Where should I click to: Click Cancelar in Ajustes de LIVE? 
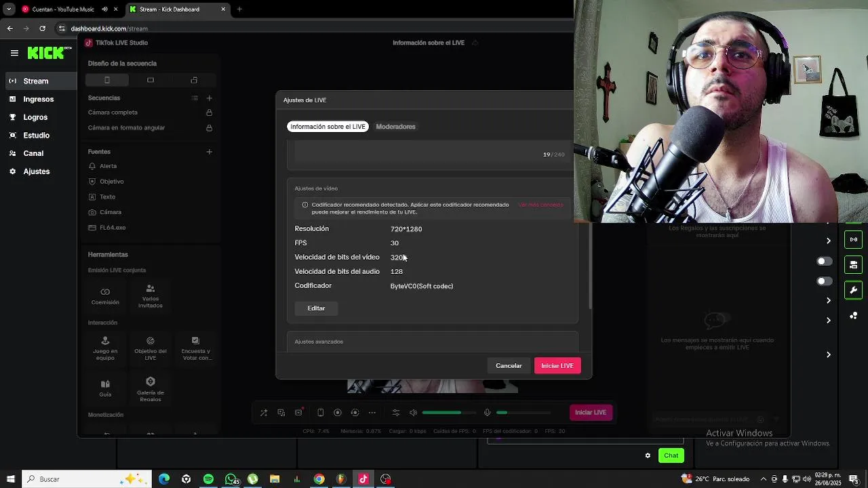509,366
